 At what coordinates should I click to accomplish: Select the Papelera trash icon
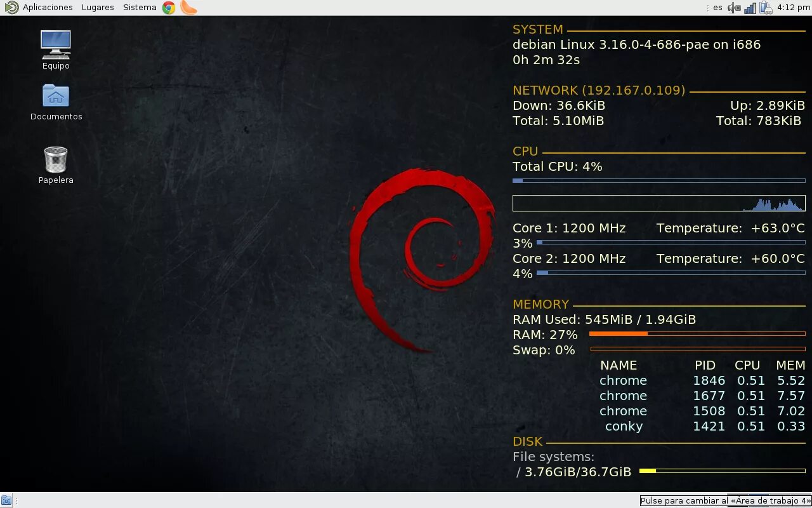point(56,165)
